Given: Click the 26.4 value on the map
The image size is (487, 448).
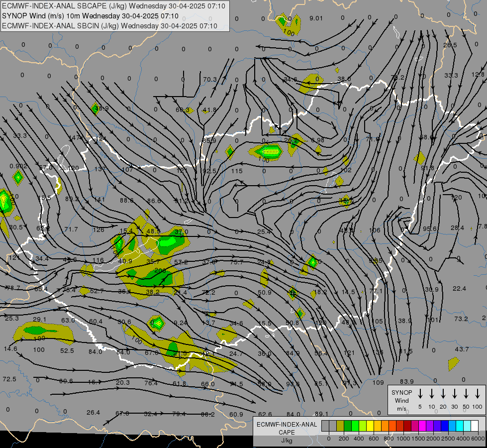Looking at the screenshot, I should pos(93,412).
